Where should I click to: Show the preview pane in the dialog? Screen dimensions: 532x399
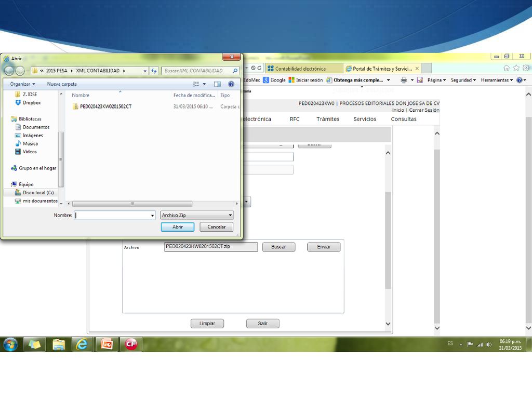(217, 84)
